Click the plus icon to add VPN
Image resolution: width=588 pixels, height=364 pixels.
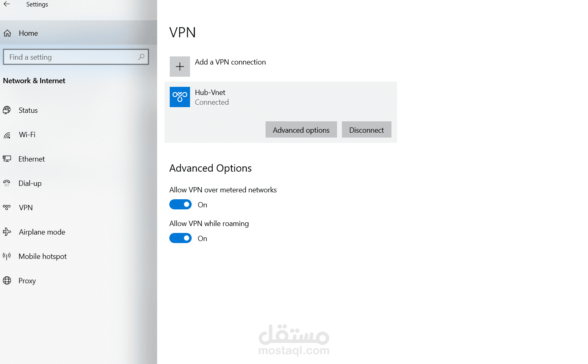point(180,67)
